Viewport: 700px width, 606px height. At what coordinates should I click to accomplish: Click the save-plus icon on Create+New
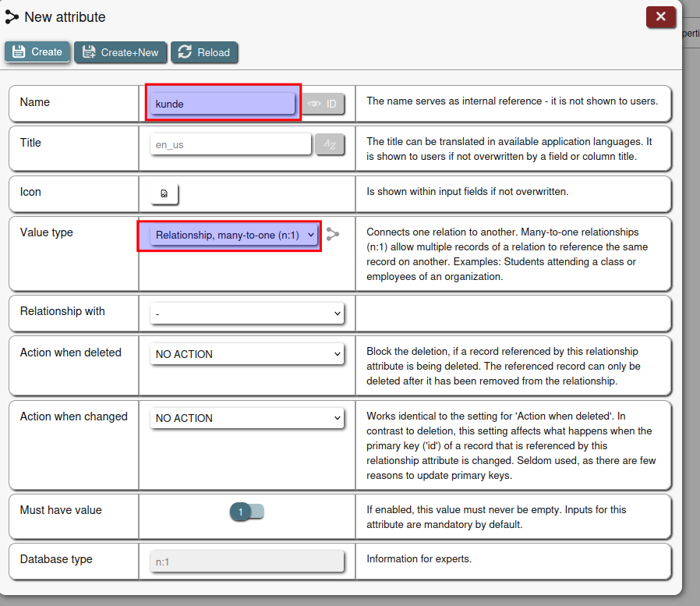pyautogui.click(x=89, y=52)
